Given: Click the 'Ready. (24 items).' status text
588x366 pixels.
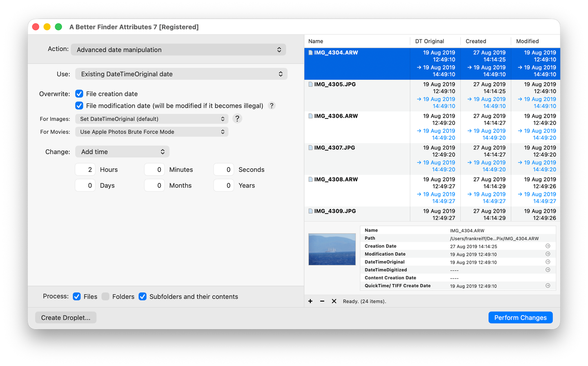Looking at the screenshot, I should 364,301.
